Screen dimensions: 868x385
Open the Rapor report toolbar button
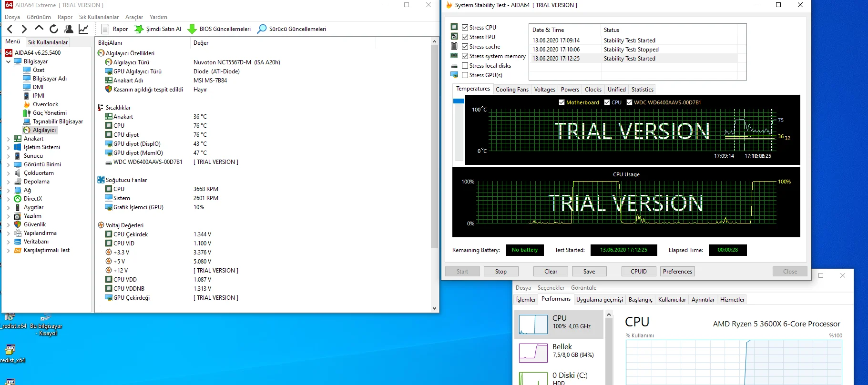(x=114, y=29)
